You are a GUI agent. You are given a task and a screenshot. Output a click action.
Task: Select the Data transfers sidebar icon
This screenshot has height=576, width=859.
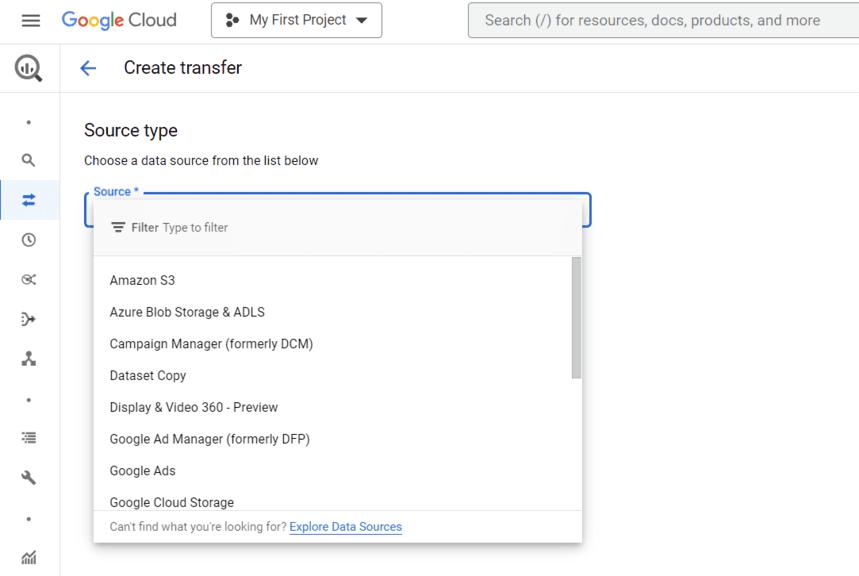[28, 200]
